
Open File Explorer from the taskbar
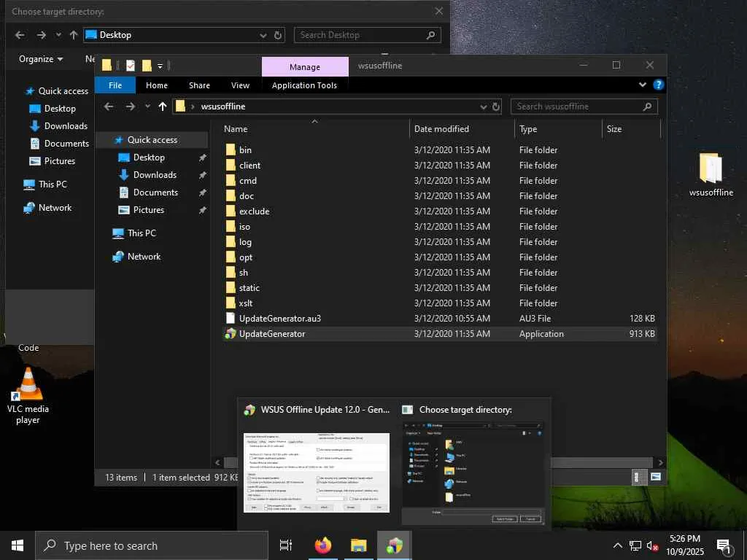359,545
